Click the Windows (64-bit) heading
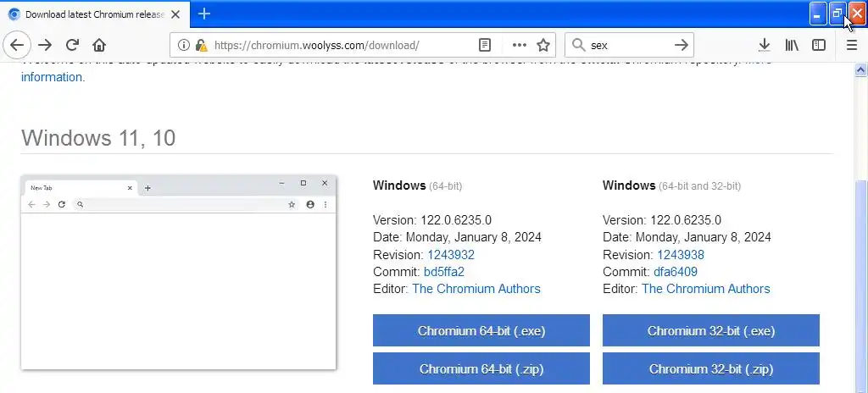The height and width of the screenshot is (393, 868). coord(417,185)
